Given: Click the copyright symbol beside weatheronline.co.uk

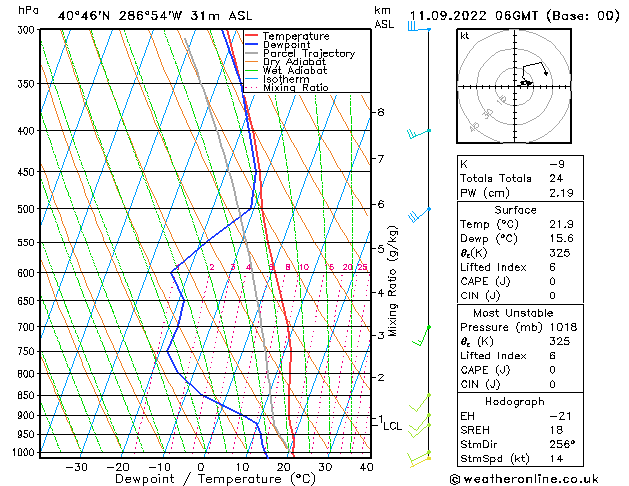Looking at the screenshot, I should (457, 478).
